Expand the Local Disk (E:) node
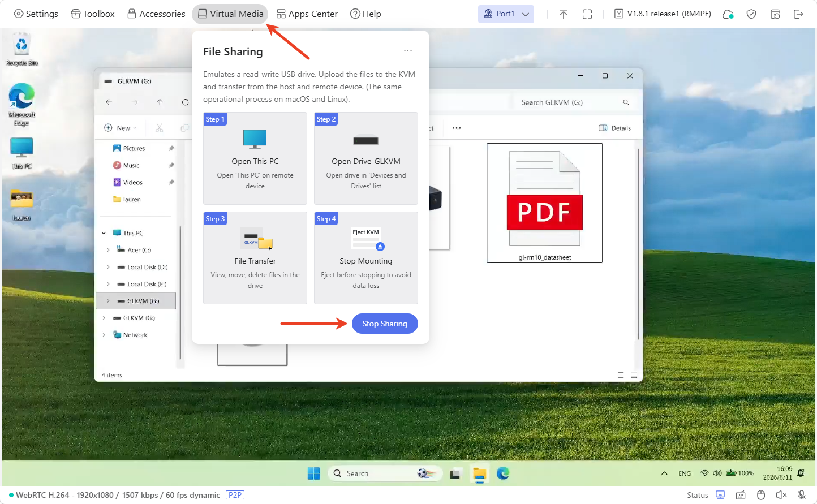 108,284
